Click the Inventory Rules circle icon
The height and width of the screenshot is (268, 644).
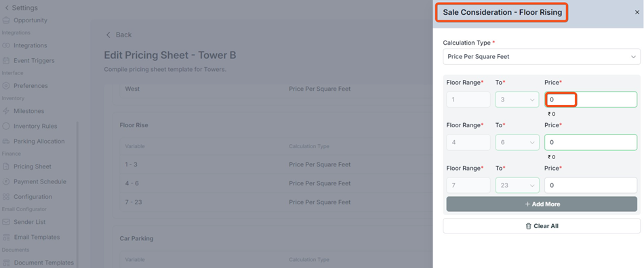(5, 126)
